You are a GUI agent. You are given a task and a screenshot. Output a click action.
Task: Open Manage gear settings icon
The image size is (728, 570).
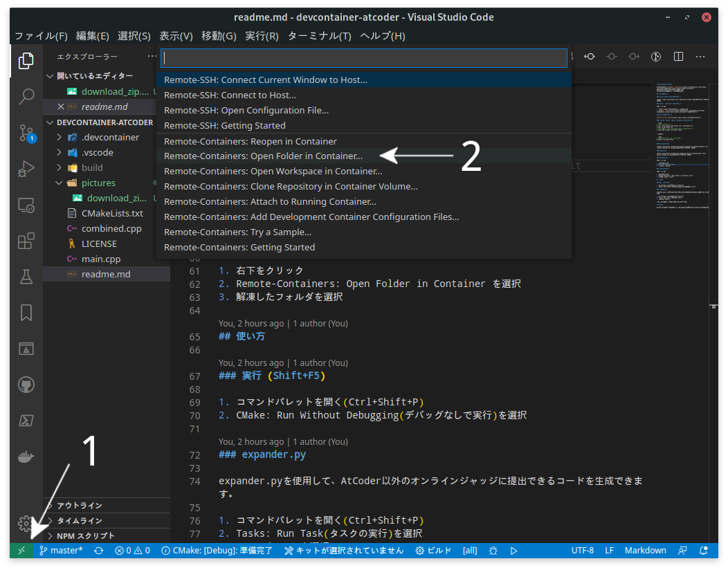[x=25, y=524]
